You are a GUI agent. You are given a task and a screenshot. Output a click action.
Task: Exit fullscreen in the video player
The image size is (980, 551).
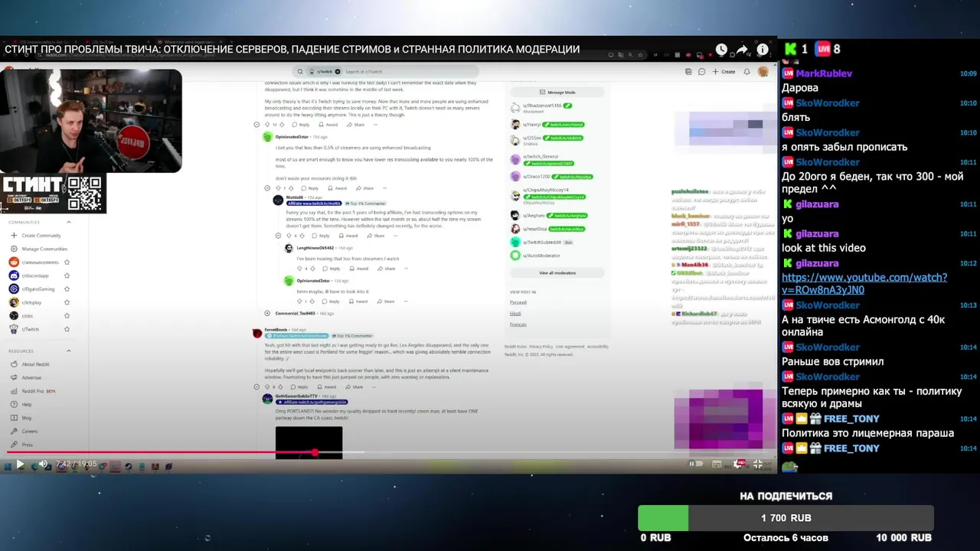click(758, 464)
